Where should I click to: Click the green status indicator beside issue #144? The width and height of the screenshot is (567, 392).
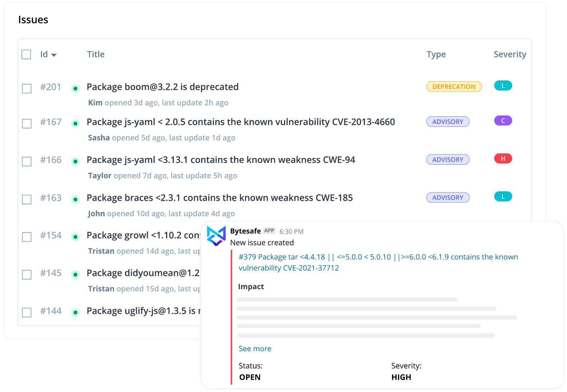click(x=76, y=312)
